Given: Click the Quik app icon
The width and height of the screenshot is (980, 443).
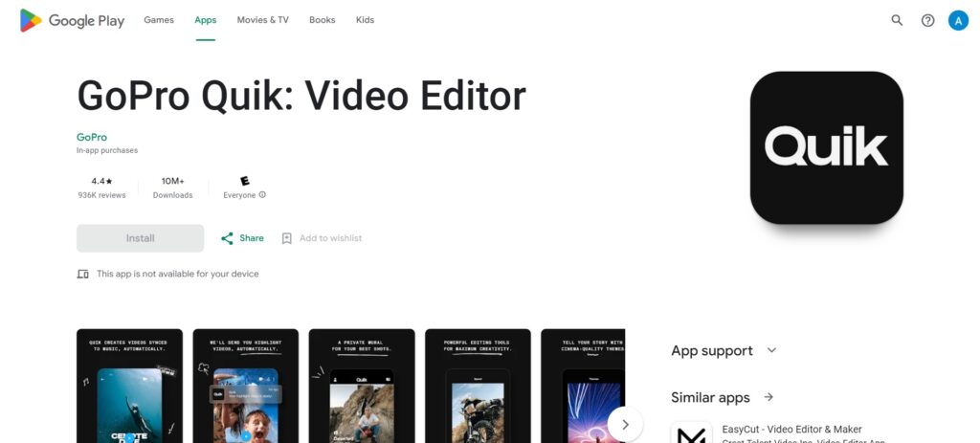Looking at the screenshot, I should point(826,147).
